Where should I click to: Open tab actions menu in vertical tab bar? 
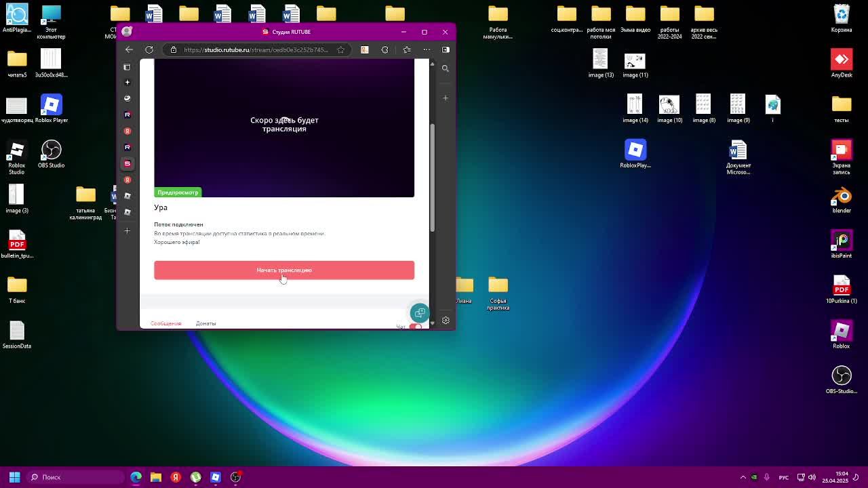(x=127, y=67)
